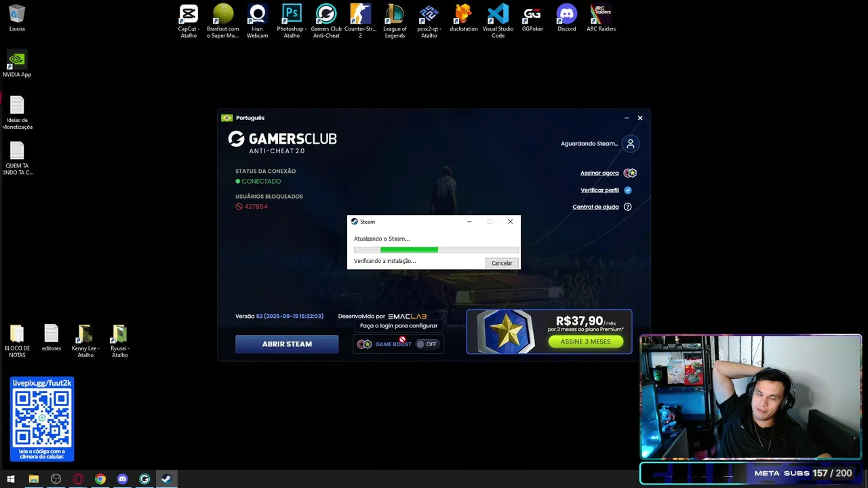Open editores file on desktop
This screenshot has width=868, height=488.
pos(52,338)
